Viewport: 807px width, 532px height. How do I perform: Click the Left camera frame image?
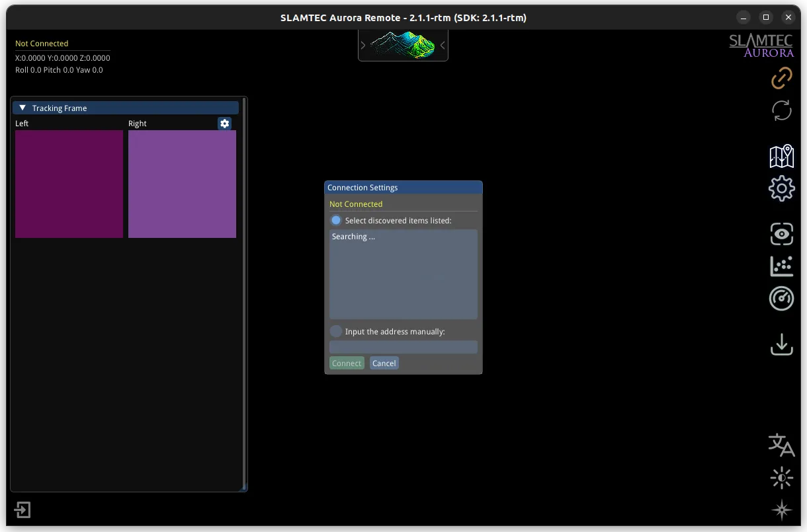point(69,184)
